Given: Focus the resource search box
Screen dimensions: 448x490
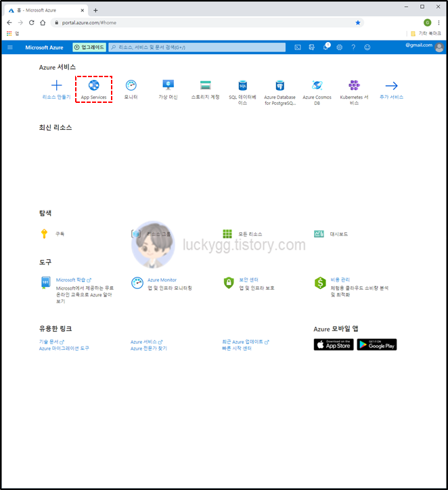Looking at the screenshot, I should [x=197, y=47].
